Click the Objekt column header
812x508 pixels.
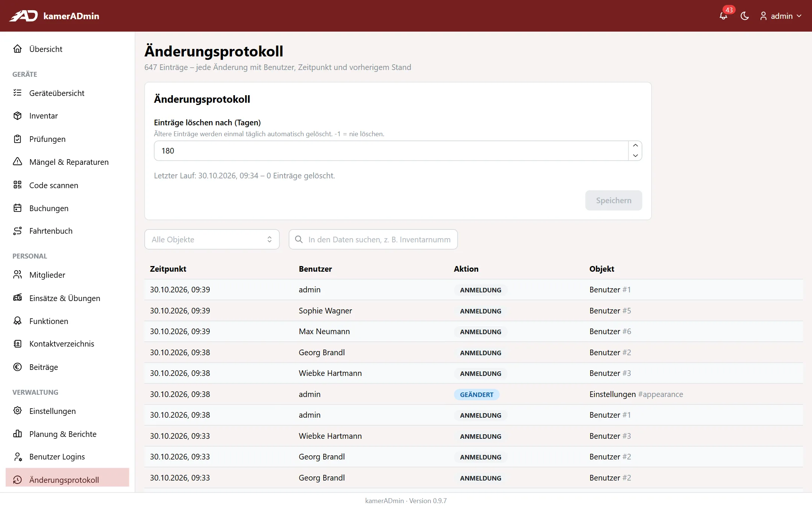pos(602,269)
